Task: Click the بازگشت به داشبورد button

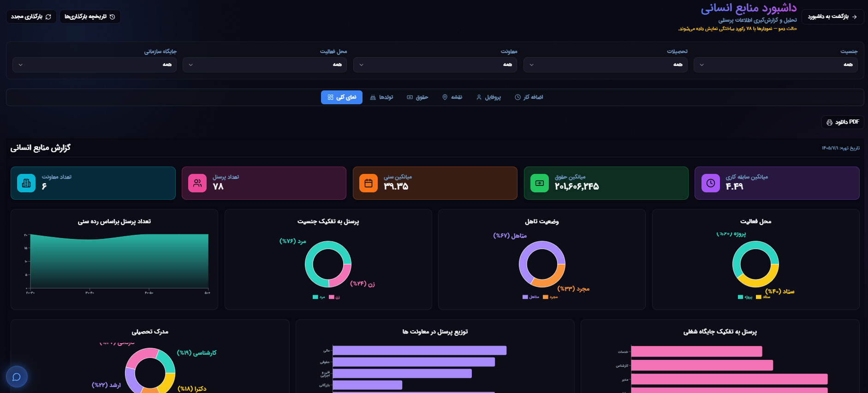Action: click(x=832, y=17)
